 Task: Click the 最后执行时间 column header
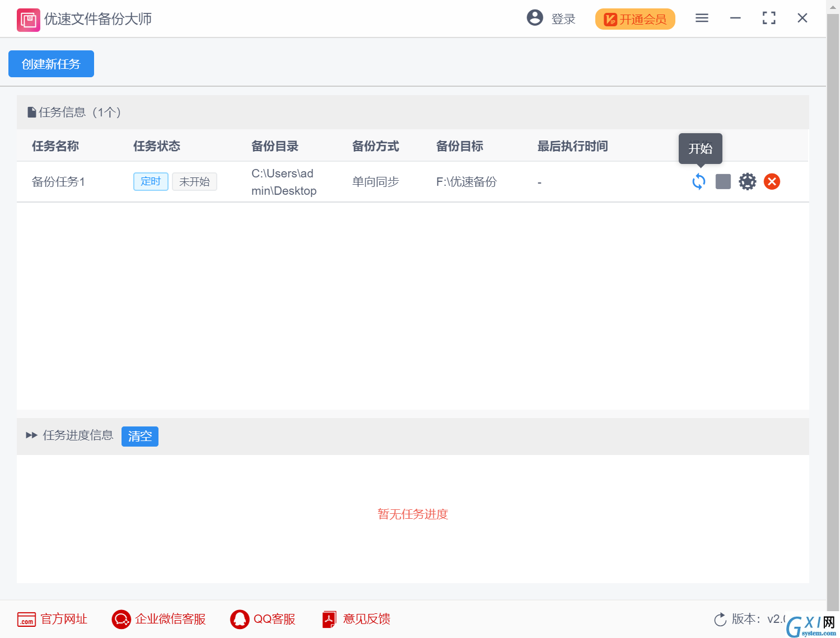tap(573, 146)
